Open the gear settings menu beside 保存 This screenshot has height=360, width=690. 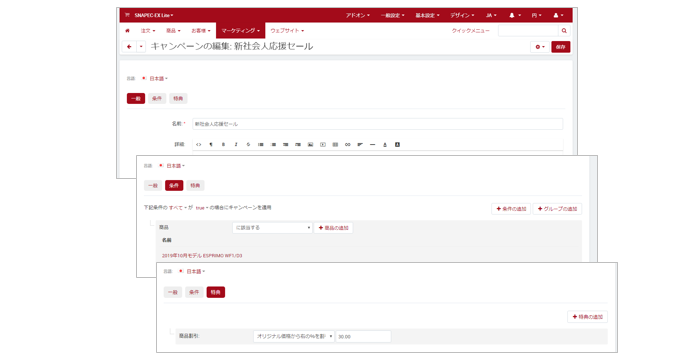[x=540, y=47]
